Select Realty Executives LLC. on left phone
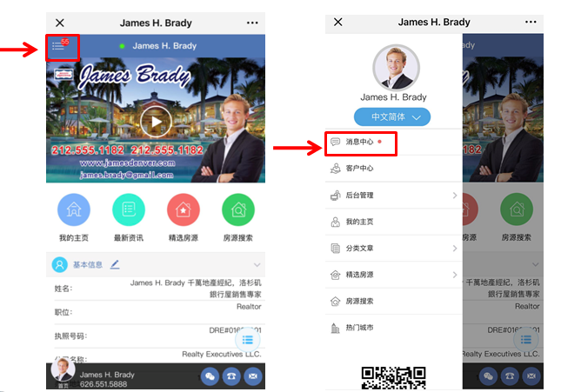The width and height of the screenshot is (561, 392). pos(222,354)
